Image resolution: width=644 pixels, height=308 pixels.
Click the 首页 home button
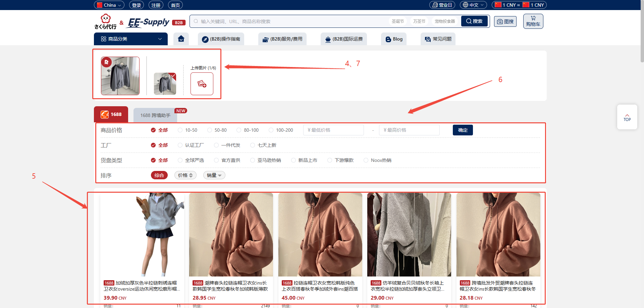[175, 5]
